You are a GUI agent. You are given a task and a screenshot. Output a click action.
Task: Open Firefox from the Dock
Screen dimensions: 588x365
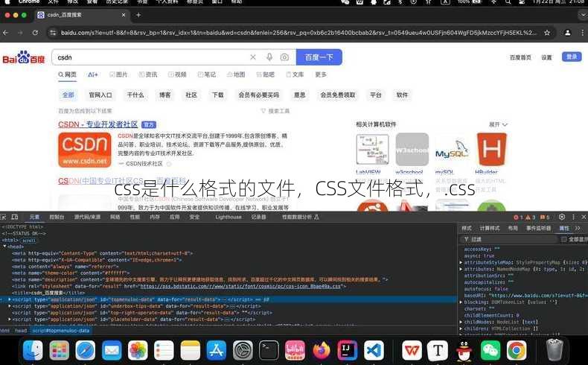[x=322, y=351]
